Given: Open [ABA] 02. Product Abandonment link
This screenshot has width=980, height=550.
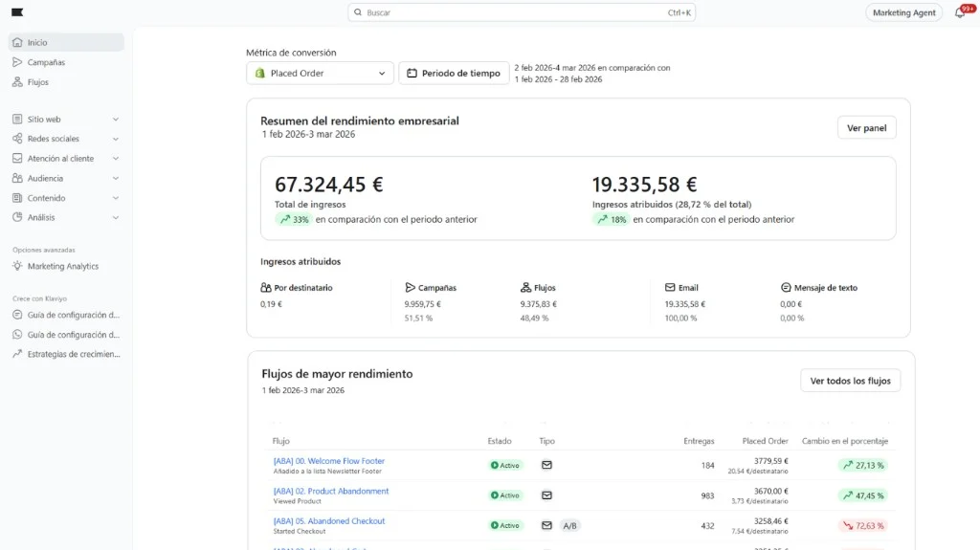Looking at the screenshot, I should coord(330,491).
